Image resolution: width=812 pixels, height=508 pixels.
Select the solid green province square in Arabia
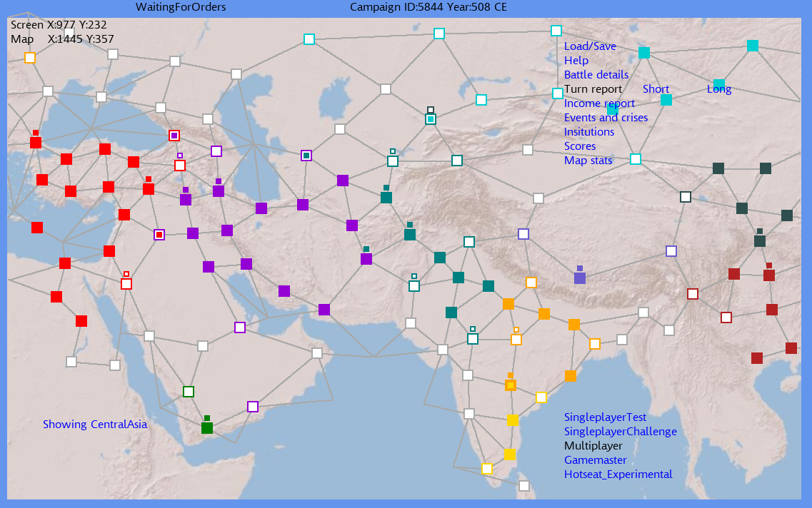point(207,428)
